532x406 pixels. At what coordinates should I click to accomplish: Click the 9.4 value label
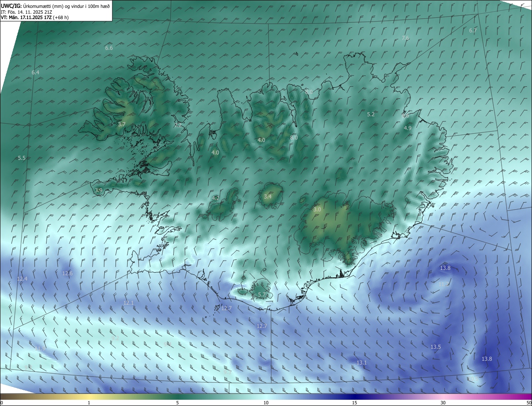pos(168,344)
